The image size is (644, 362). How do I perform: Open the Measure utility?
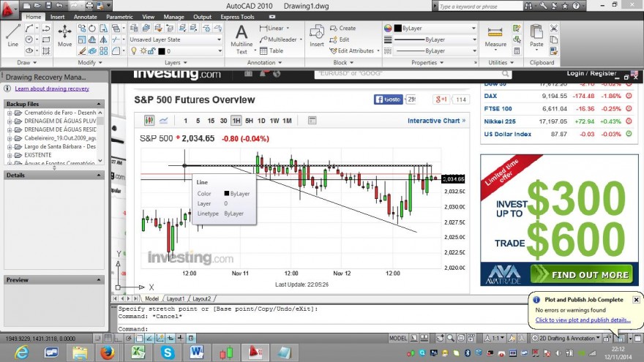click(x=495, y=37)
